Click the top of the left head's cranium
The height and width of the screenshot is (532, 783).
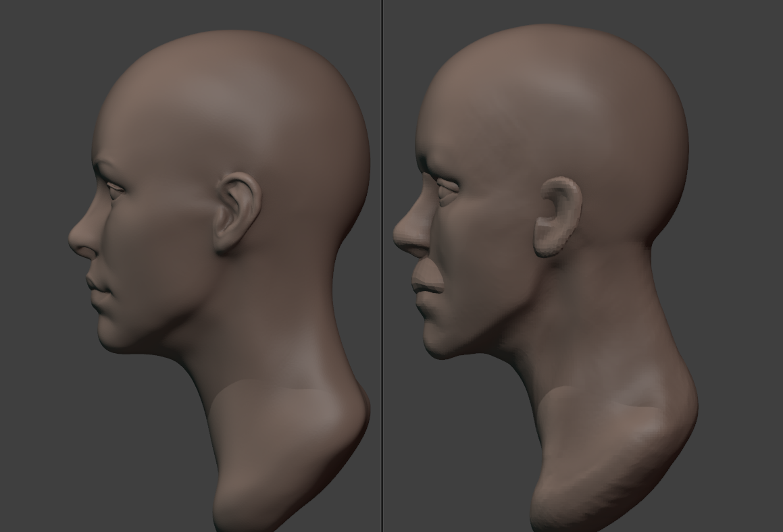(x=230, y=41)
